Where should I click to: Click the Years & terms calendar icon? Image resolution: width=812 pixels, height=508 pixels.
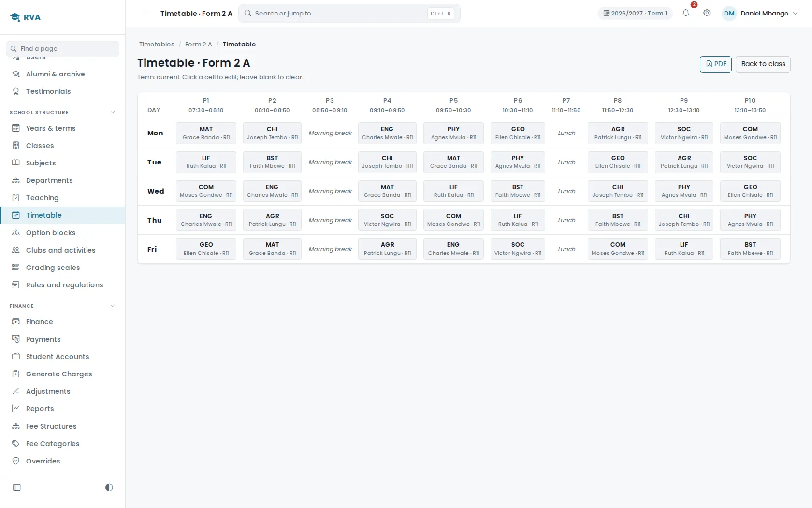coord(16,128)
